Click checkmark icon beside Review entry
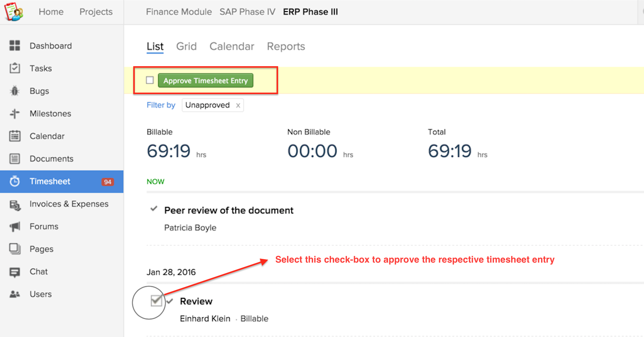The height and width of the screenshot is (337, 644). click(x=170, y=301)
